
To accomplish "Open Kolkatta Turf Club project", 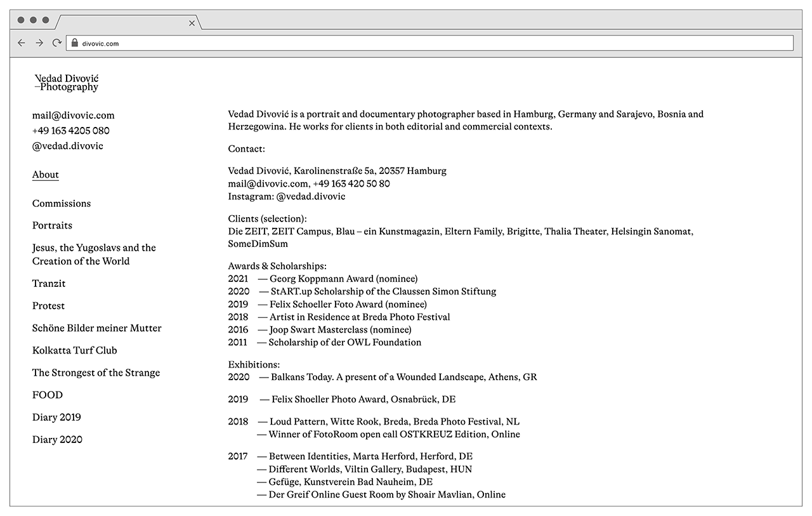I will [x=74, y=350].
